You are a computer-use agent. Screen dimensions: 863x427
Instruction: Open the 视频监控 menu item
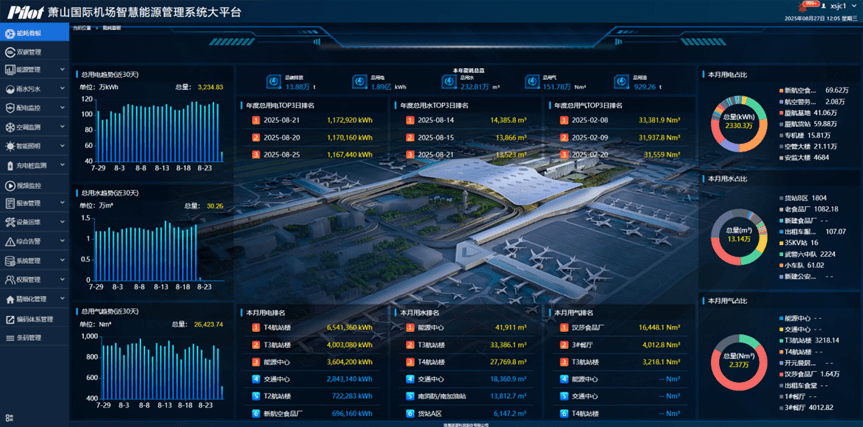click(x=28, y=185)
